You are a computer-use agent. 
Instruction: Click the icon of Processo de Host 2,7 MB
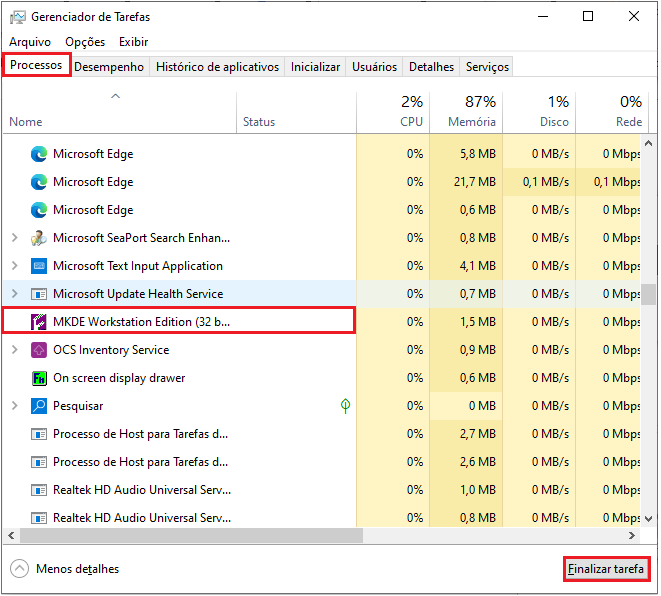(39, 434)
